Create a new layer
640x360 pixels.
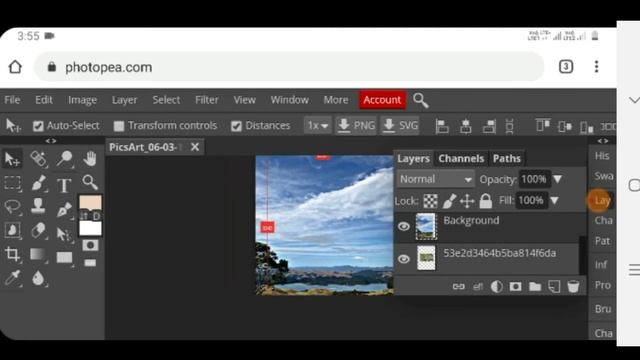coord(554,287)
